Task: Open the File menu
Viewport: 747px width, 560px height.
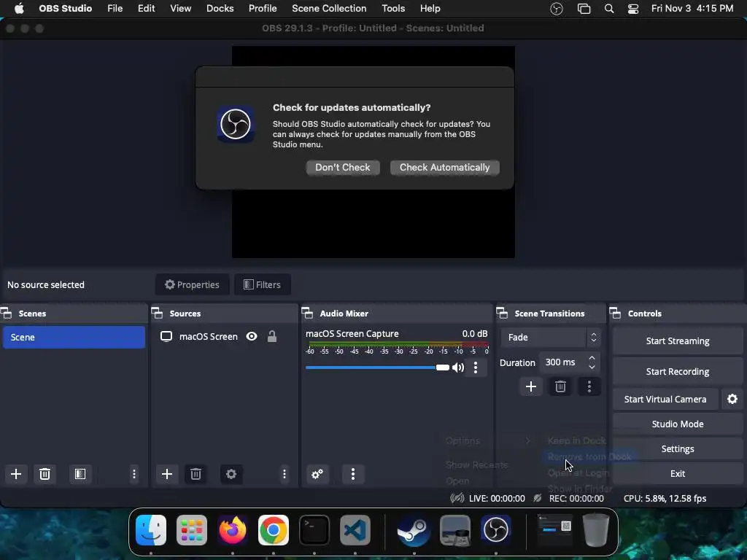Action: pyautogui.click(x=115, y=9)
